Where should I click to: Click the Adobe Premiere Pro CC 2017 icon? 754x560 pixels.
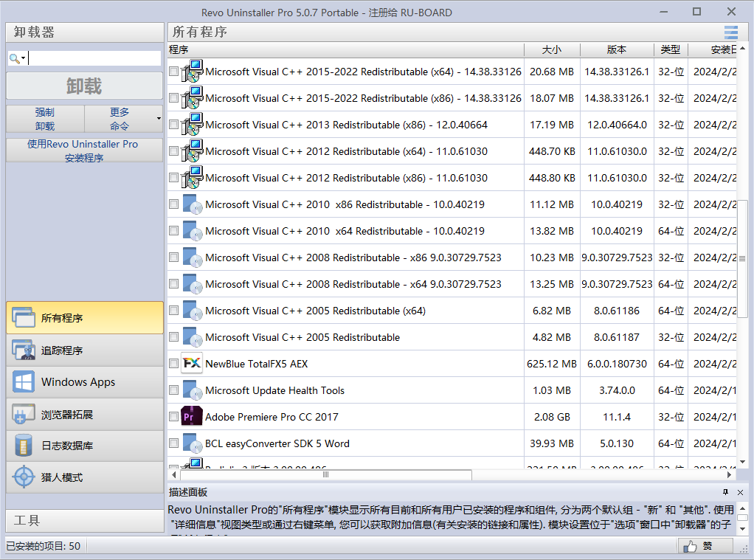click(192, 417)
